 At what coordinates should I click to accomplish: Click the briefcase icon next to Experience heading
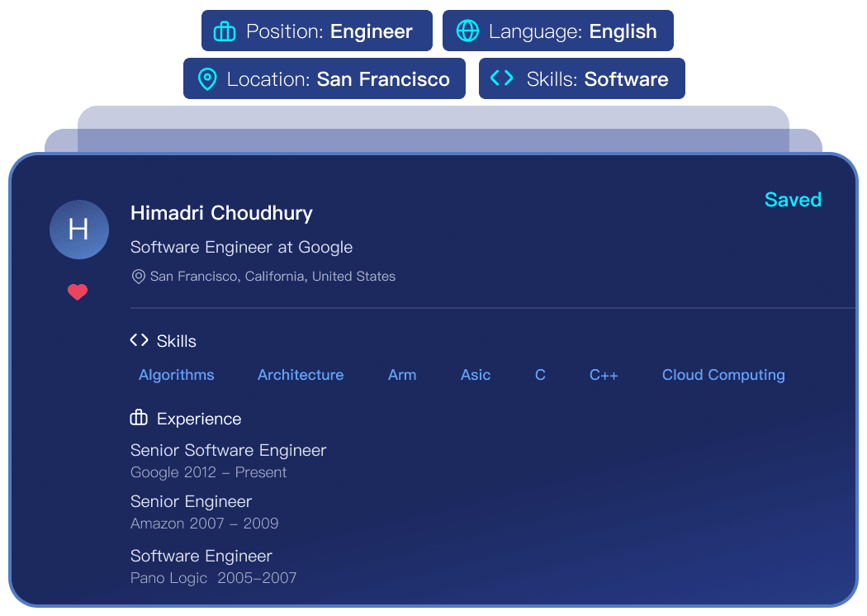[139, 418]
